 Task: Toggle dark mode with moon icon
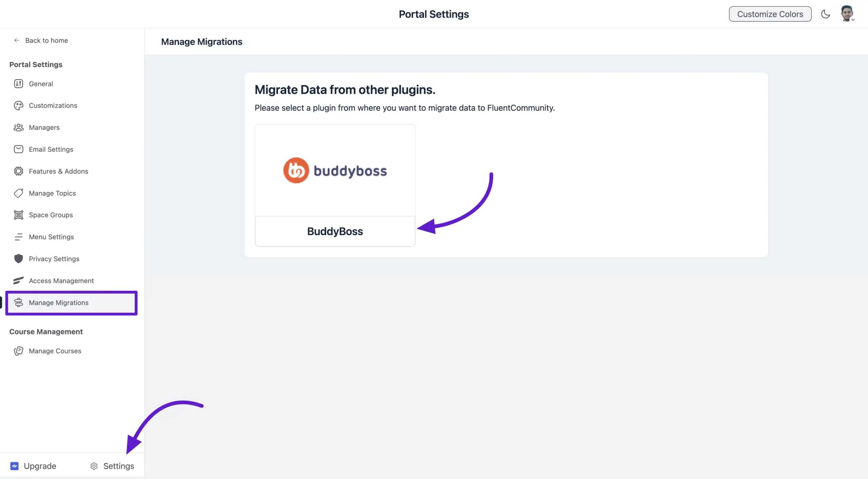coord(825,14)
